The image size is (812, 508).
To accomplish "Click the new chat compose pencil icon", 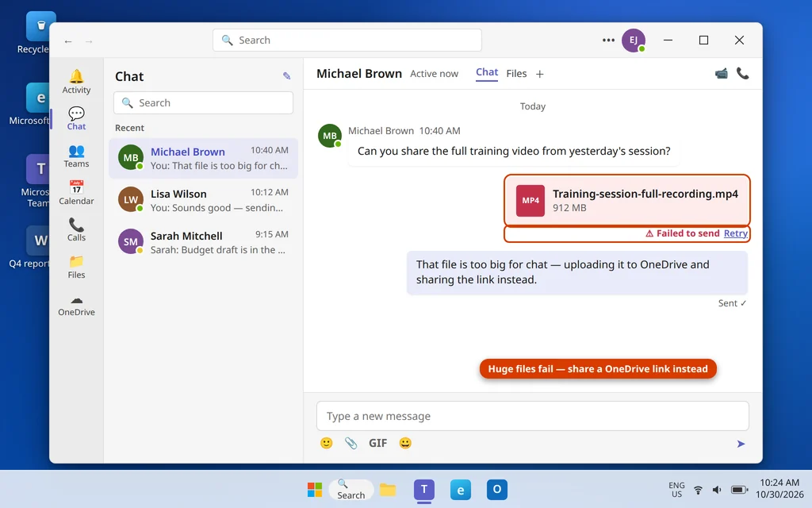I will point(286,76).
